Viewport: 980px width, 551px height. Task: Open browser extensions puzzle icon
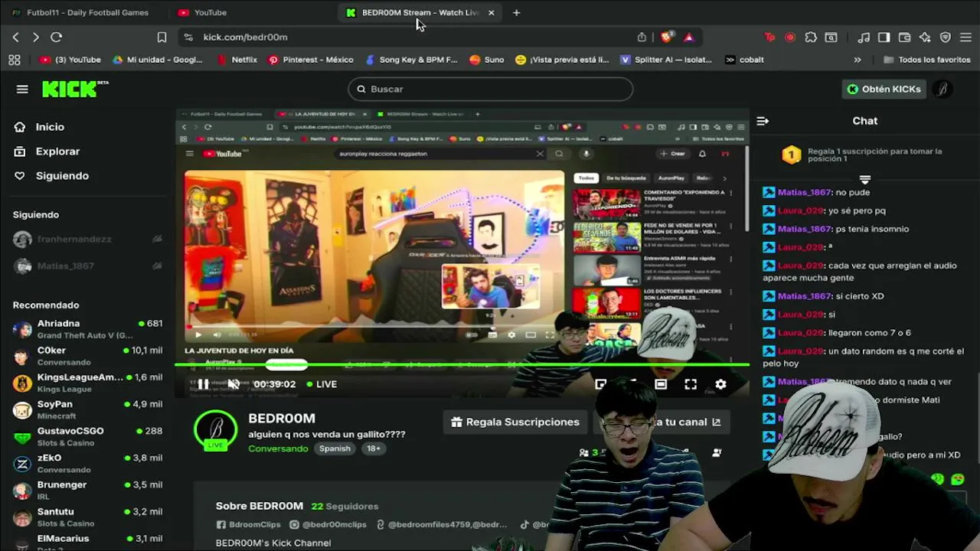811,37
